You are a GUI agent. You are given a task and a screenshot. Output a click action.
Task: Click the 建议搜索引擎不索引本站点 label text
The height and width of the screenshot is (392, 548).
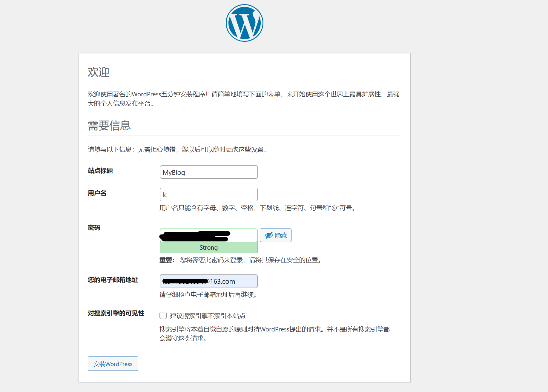point(208,316)
